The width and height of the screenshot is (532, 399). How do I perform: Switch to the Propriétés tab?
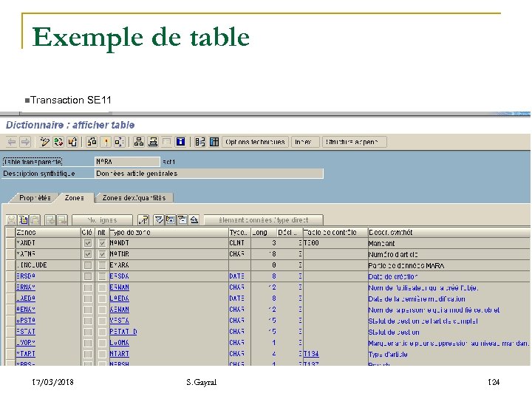[x=35, y=198]
